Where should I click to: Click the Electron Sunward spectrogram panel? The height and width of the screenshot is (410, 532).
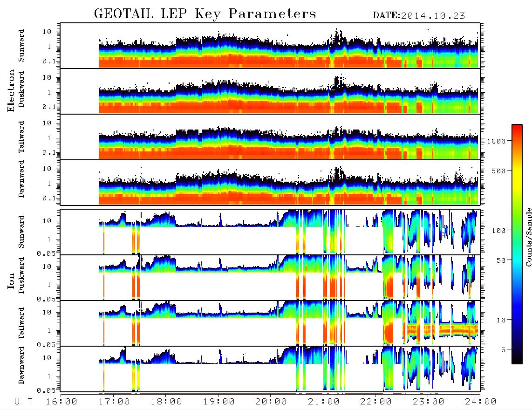[270, 46]
